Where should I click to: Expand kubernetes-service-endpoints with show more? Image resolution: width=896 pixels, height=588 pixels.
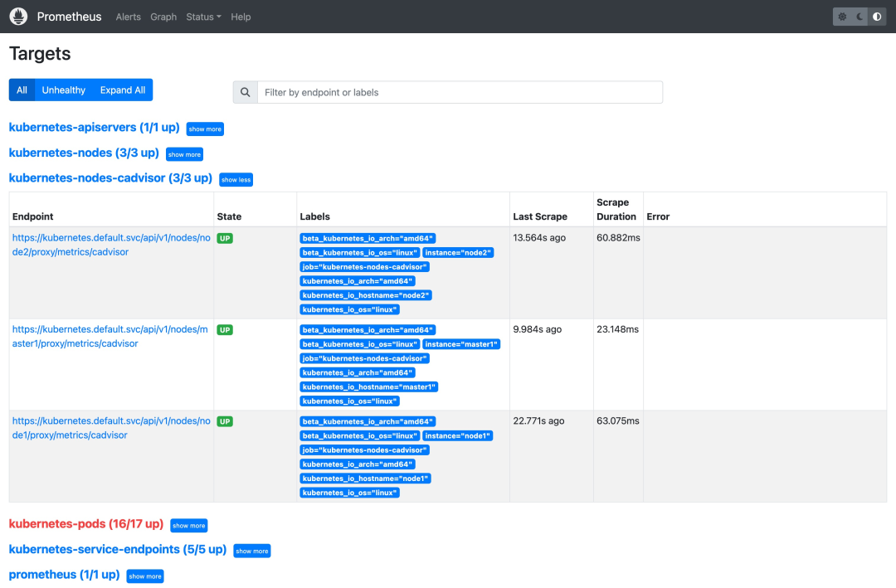[251, 551]
